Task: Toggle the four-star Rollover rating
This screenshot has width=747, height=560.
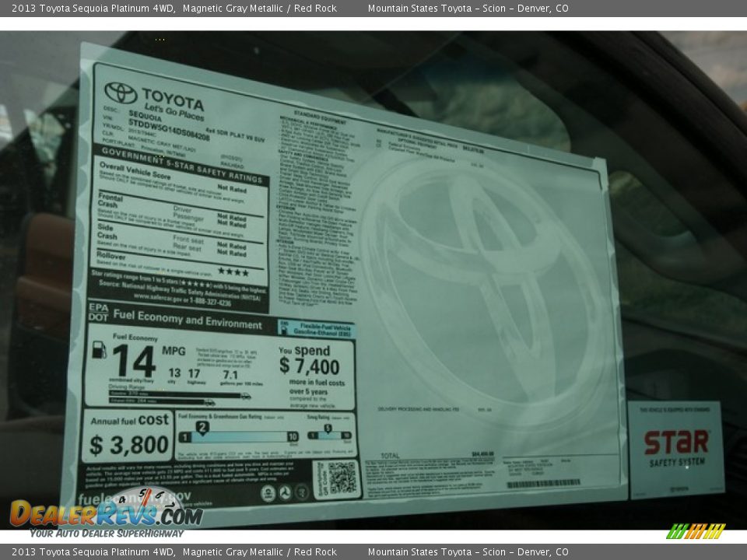Action: pyautogui.click(x=233, y=271)
